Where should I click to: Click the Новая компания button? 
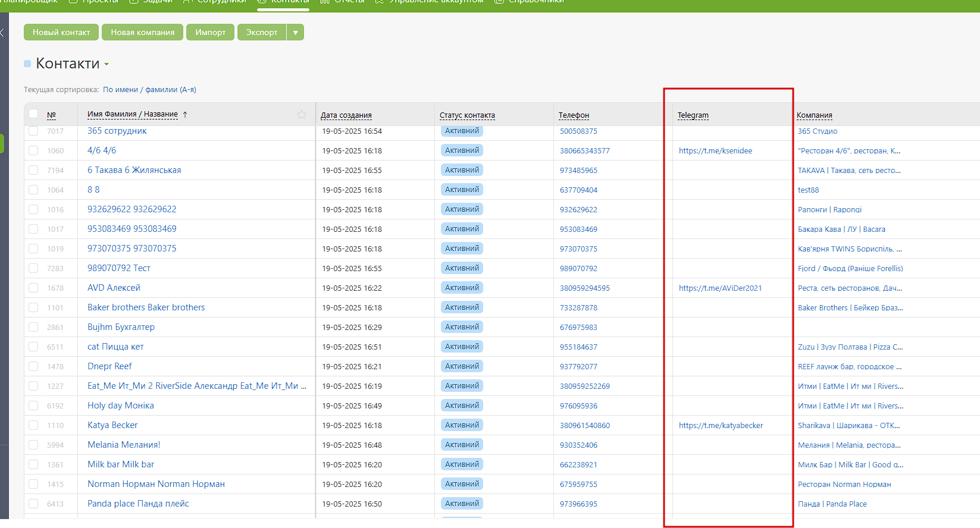coord(143,32)
